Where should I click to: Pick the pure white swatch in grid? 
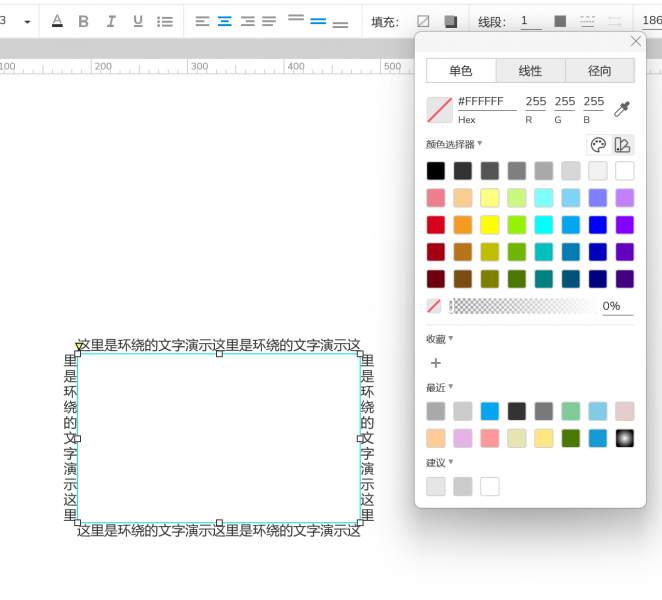coord(624,171)
